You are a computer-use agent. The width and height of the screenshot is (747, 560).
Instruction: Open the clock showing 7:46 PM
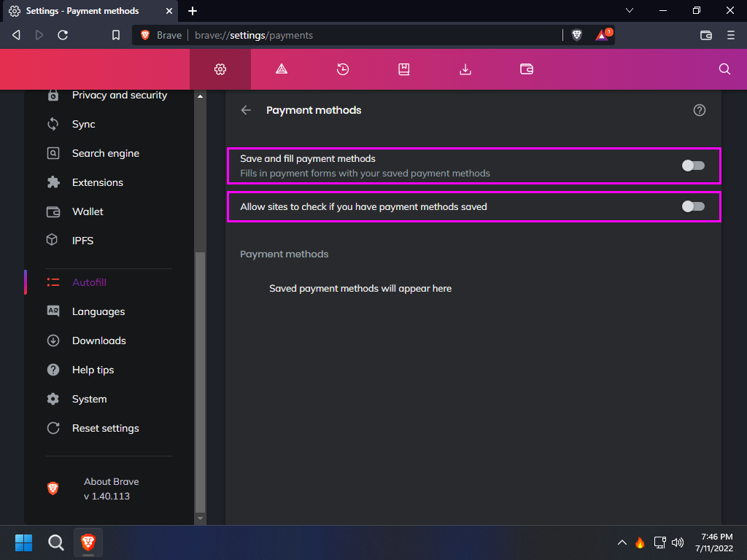coord(714,542)
